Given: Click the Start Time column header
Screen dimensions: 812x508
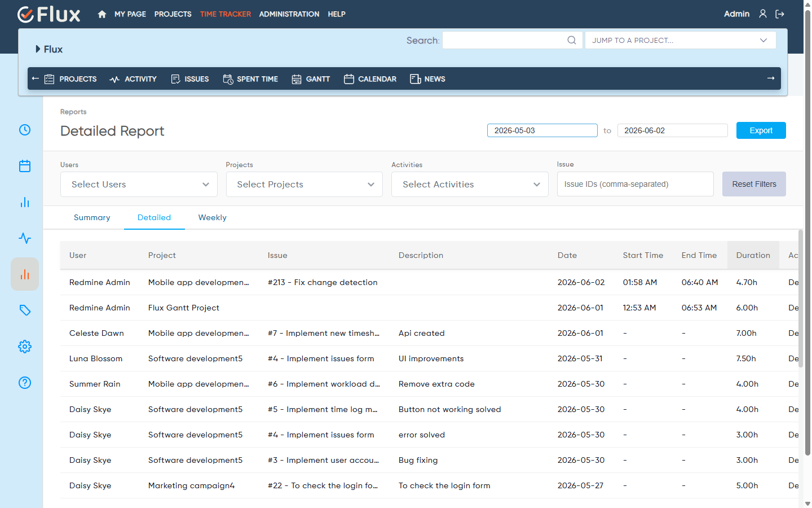Looking at the screenshot, I should (643, 255).
